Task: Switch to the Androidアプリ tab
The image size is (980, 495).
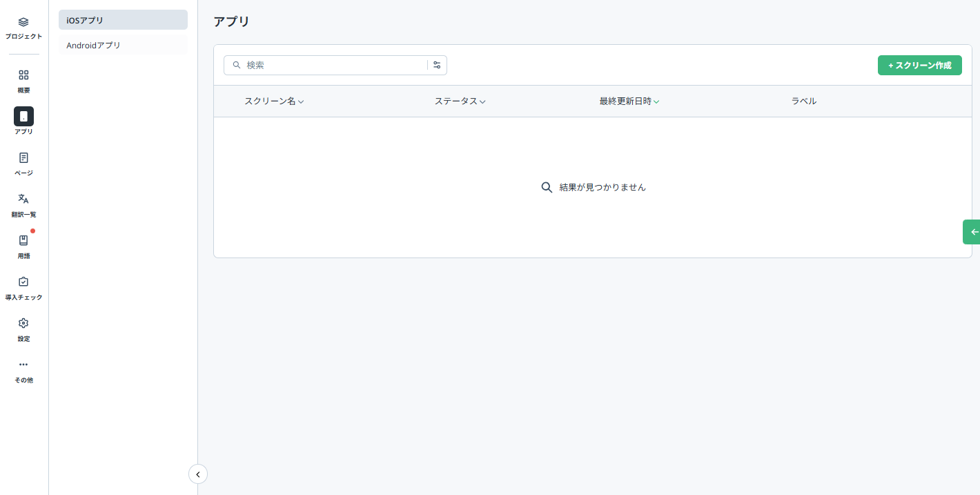Action: tap(123, 44)
